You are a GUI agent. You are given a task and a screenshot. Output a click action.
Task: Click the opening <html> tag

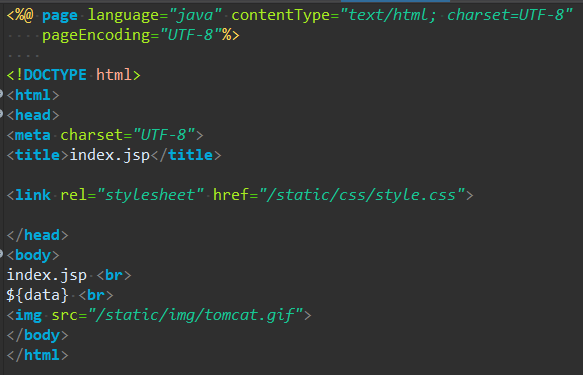coord(33,95)
